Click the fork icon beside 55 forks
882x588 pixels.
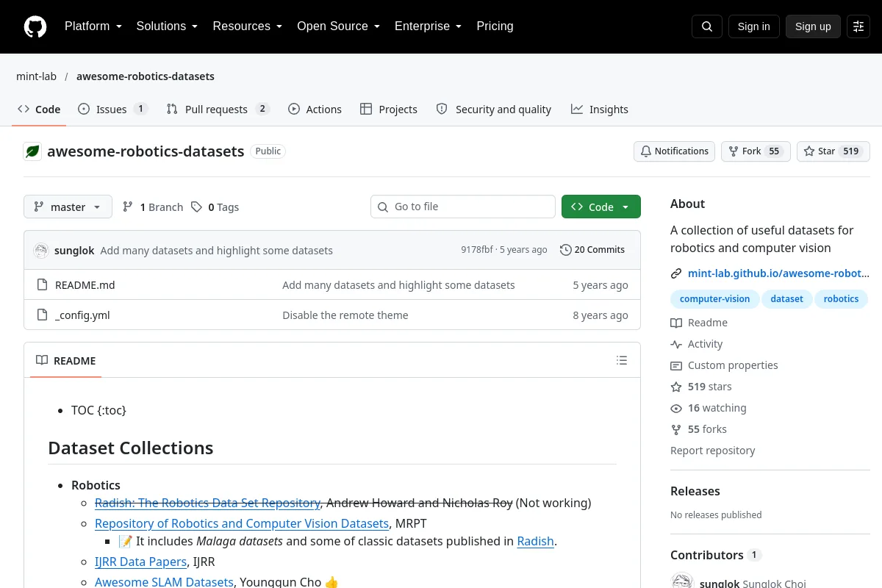[x=676, y=429]
